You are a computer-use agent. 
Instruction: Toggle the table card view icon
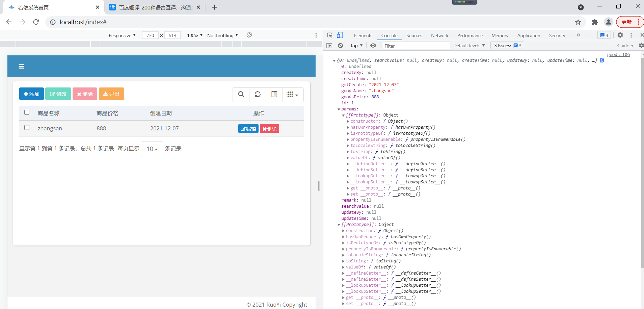pyautogui.click(x=274, y=95)
